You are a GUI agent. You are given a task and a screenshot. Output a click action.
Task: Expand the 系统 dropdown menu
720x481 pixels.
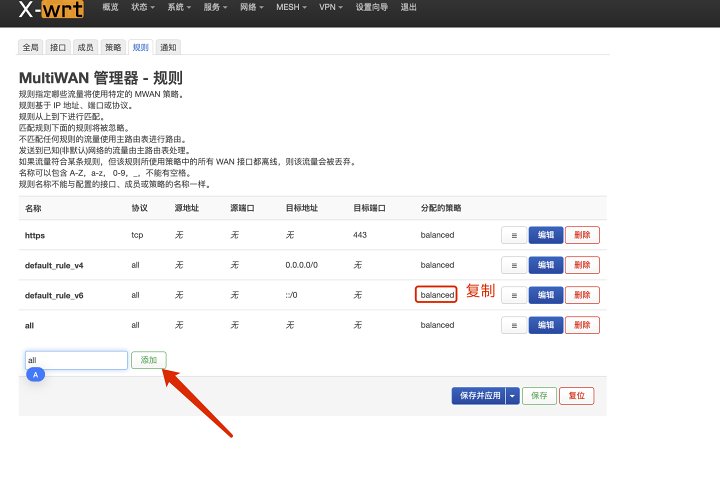click(179, 7)
